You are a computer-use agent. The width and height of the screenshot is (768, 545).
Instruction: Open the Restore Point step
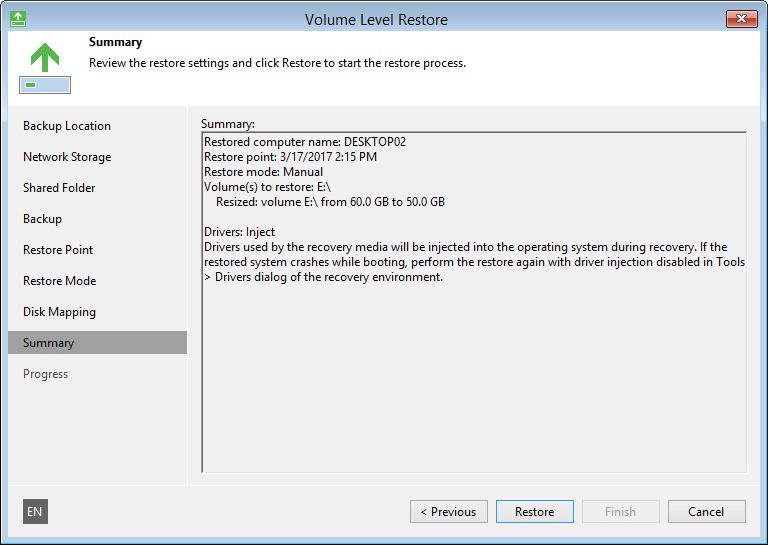(x=58, y=250)
